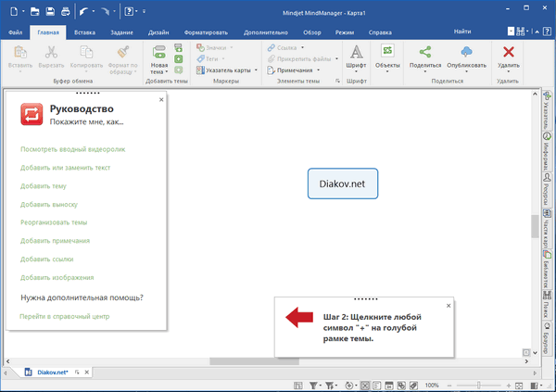Click the Опубликовать cloud publish icon

(466, 51)
